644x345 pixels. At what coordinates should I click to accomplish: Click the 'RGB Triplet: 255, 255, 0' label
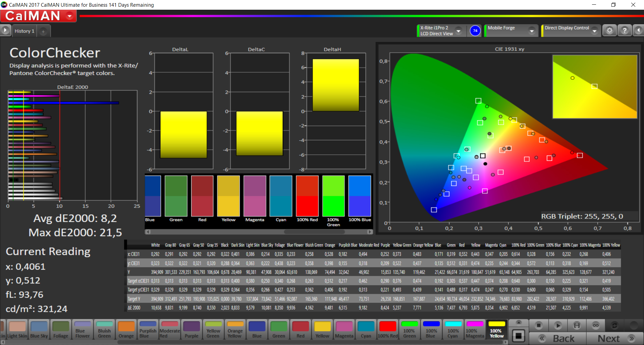click(582, 216)
